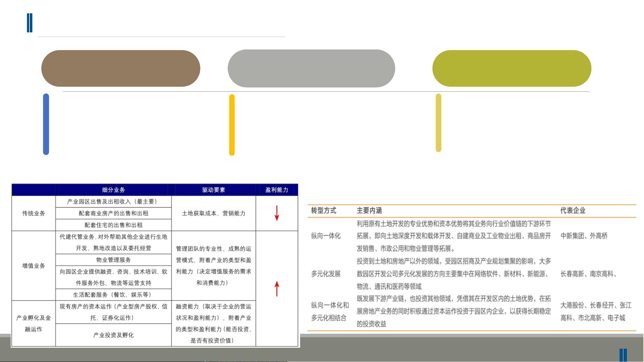Click paragraph starting '利用原有土地开发的专业优势'
Image resolution: width=644 pixels, height=362 pixels.
click(x=454, y=236)
